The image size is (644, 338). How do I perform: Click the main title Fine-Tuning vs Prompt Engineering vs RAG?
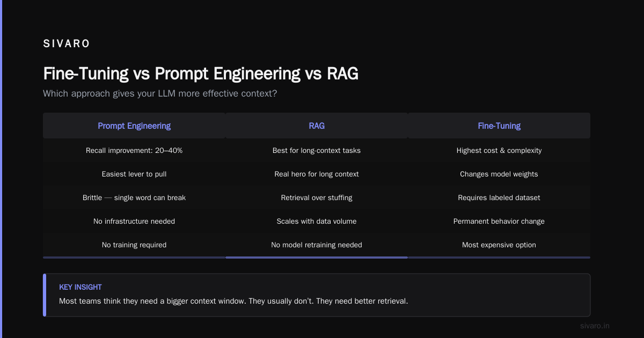[201, 74]
